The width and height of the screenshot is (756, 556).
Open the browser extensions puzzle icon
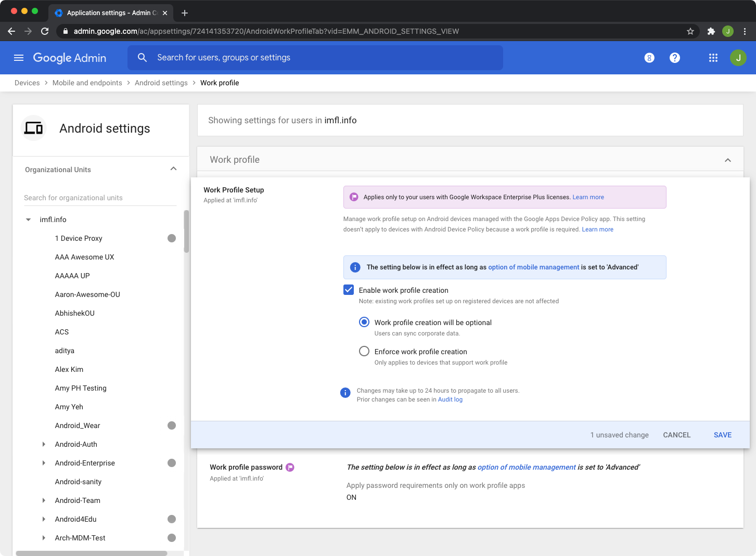point(711,31)
